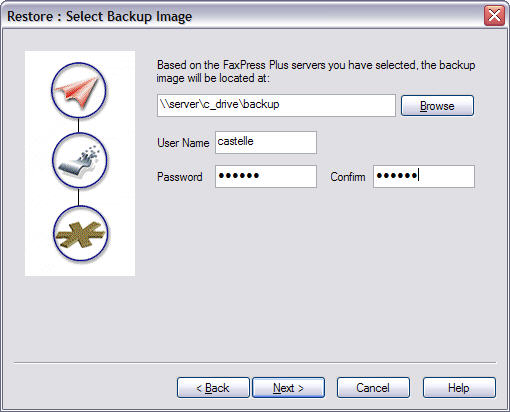
Task: Click the Password label text
Action: pos(180,177)
